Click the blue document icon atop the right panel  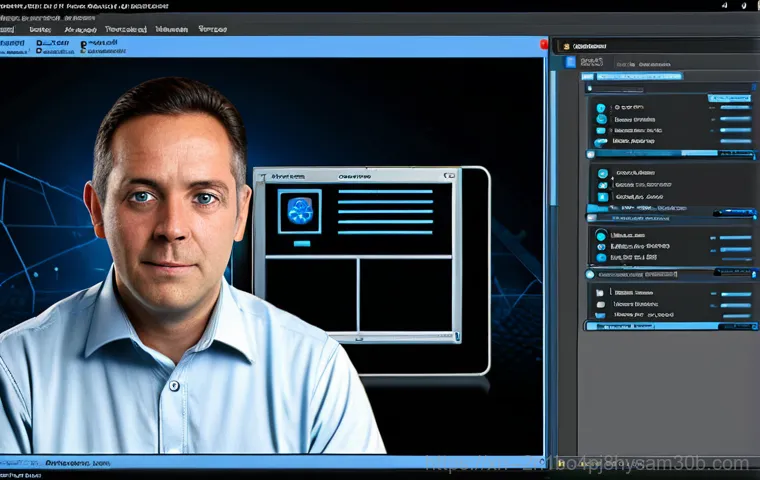point(570,62)
